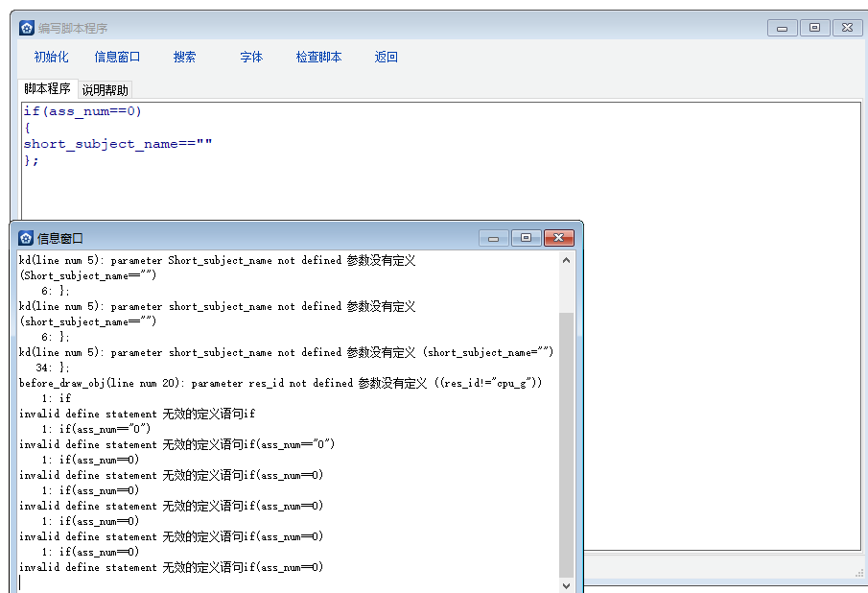Screen dimensions: 868x593
Task: Maximize the 编写脚本程序 main window
Action: (x=814, y=28)
